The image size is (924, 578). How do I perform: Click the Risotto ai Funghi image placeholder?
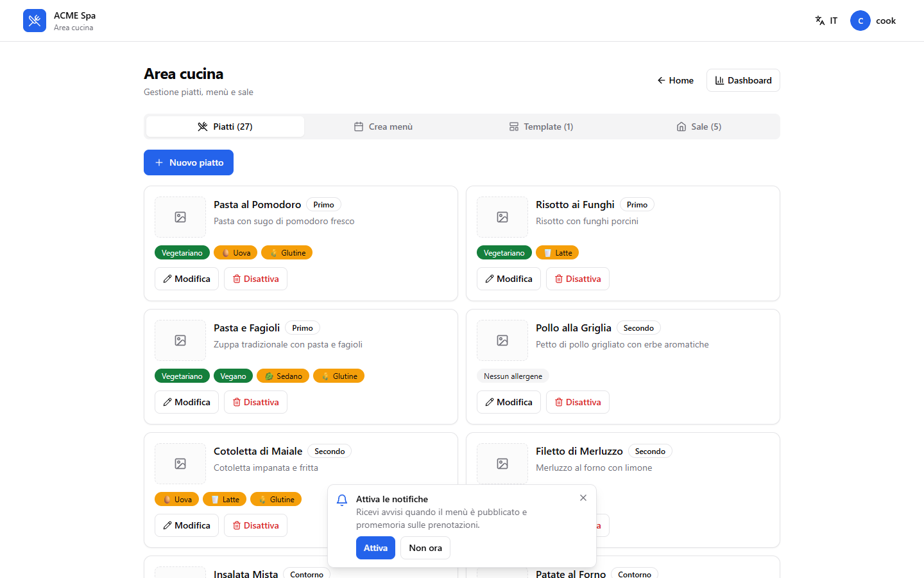pyautogui.click(x=502, y=217)
